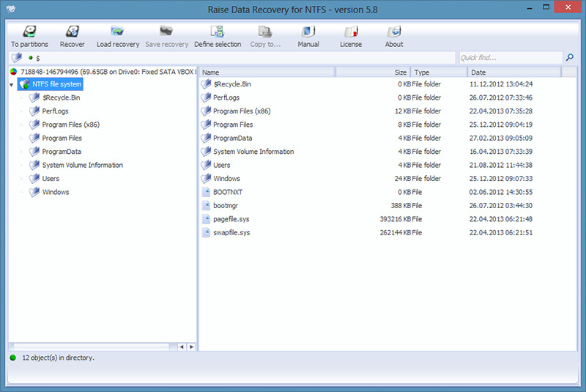Click the Windows folder icon in file list
This screenshot has width=586, height=392.
point(206,178)
